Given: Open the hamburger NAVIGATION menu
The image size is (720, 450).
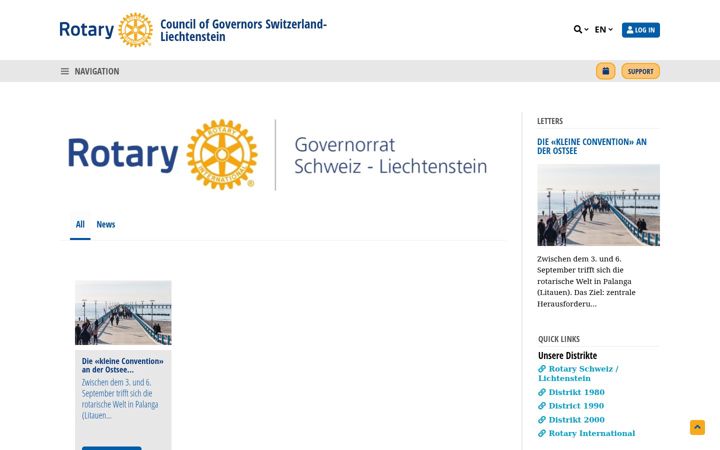Looking at the screenshot, I should click(90, 71).
